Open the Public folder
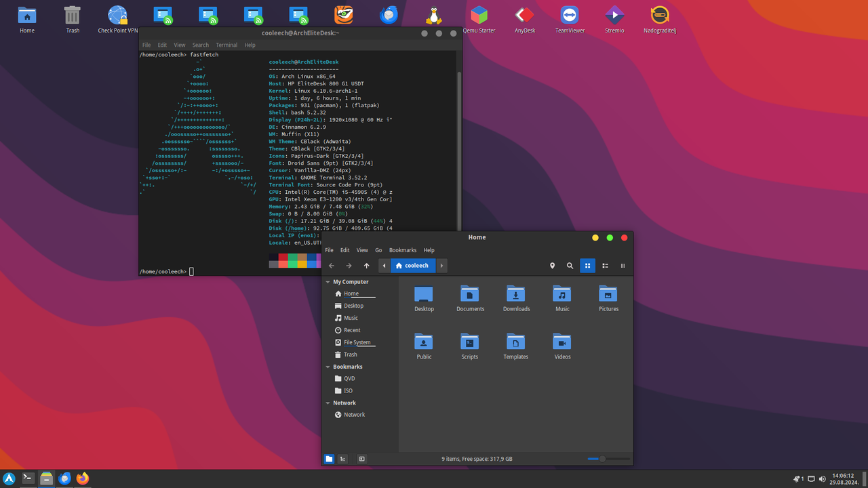Image resolution: width=868 pixels, height=488 pixels. (x=424, y=346)
